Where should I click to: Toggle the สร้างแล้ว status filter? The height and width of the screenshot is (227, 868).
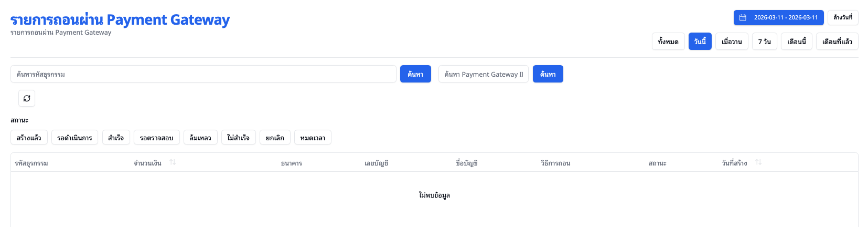pos(29,138)
